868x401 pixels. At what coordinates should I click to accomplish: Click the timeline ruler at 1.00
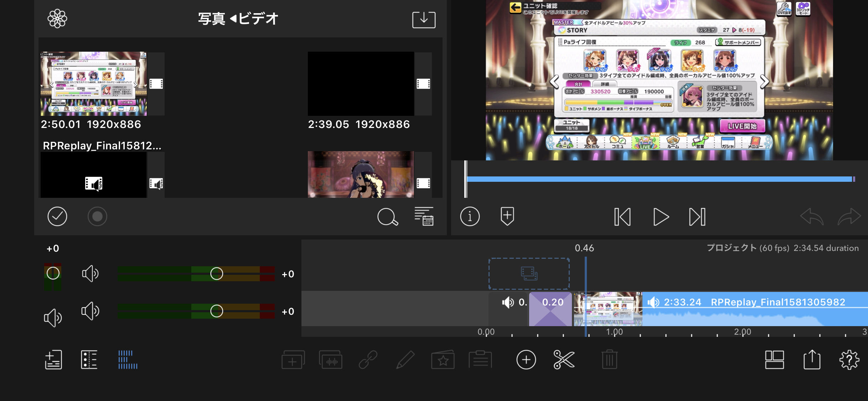pyautogui.click(x=614, y=332)
